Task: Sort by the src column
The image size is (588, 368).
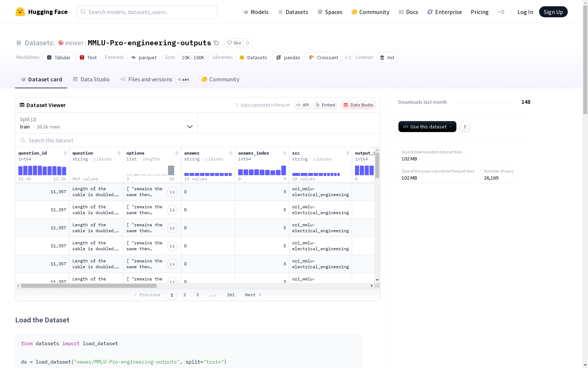Action: tap(348, 153)
